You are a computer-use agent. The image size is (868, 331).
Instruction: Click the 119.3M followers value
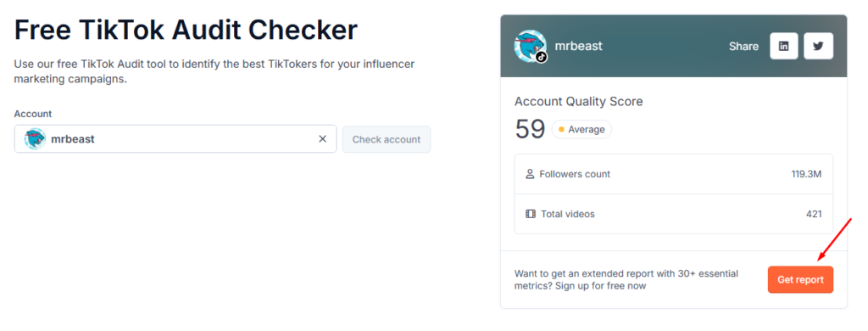coord(807,174)
